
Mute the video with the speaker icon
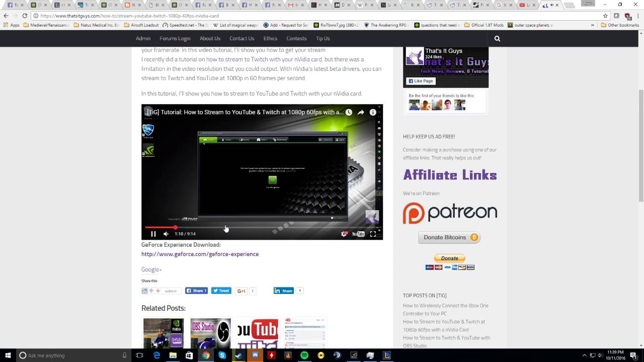click(x=166, y=234)
